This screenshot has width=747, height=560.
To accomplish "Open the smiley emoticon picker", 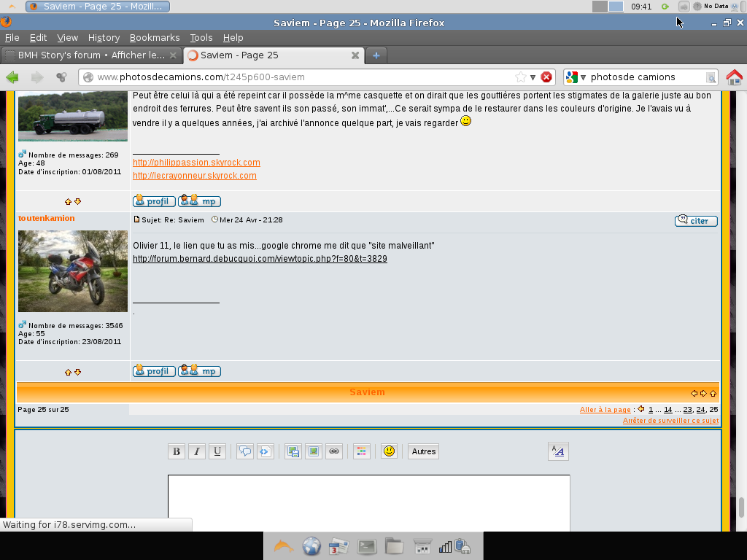I will pyautogui.click(x=389, y=452).
